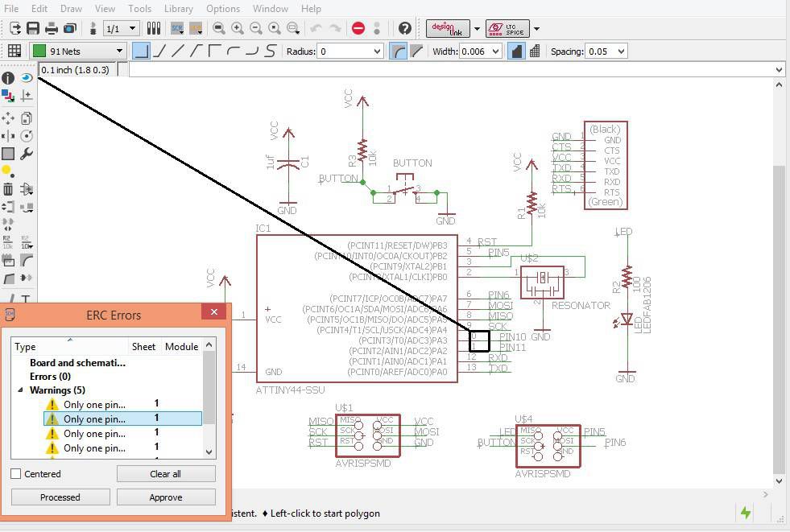The height and width of the screenshot is (532, 790).
Task: Select the straight diagonal wire bend style
Action: click(178, 51)
